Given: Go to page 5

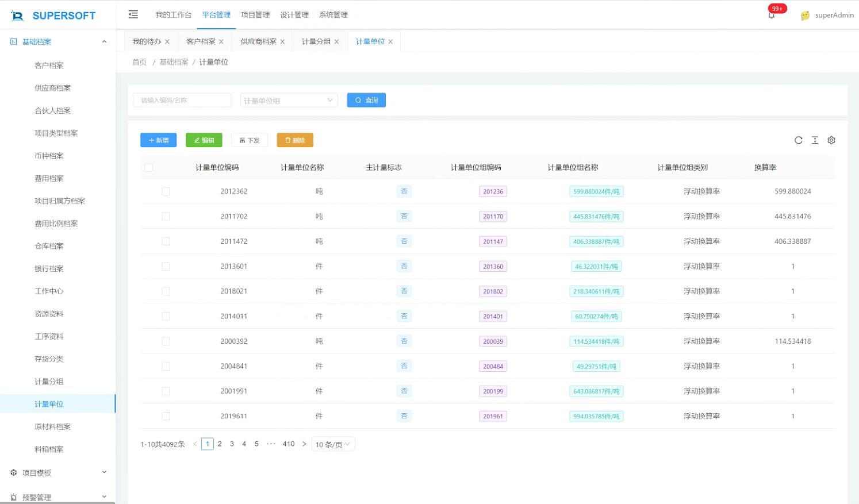Looking at the screenshot, I should (256, 444).
